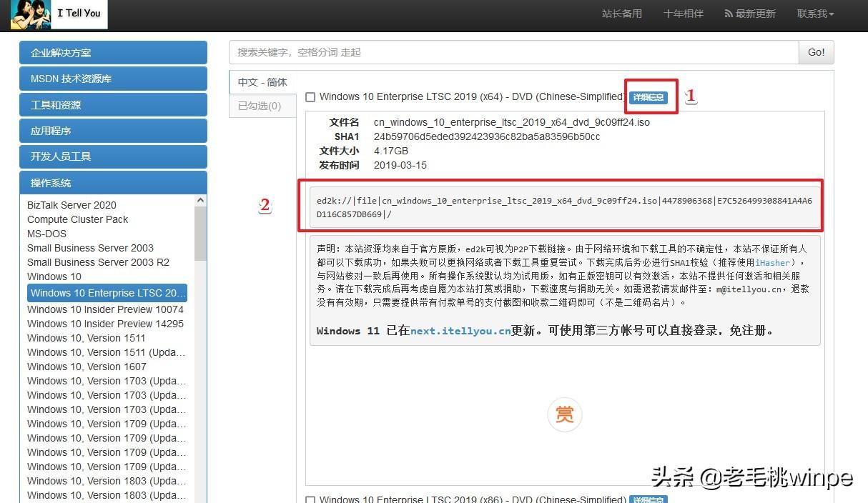Open the 联系我 dropdown menu
The height and width of the screenshot is (503, 868).
(816, 14)
